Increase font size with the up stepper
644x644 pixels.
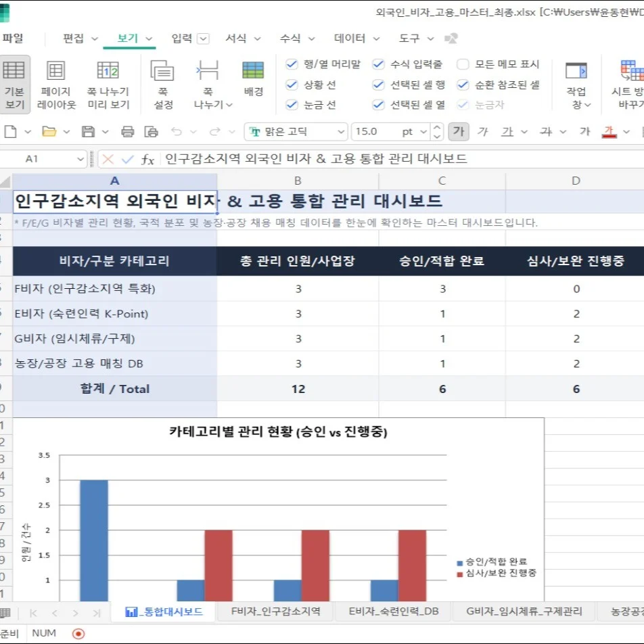(x=437, y=128)
